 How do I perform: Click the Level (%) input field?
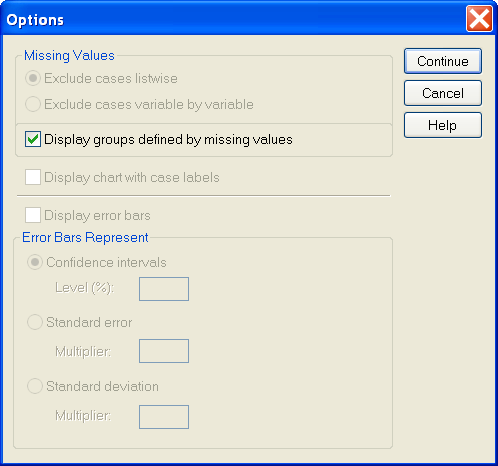(x=164, y=289)
